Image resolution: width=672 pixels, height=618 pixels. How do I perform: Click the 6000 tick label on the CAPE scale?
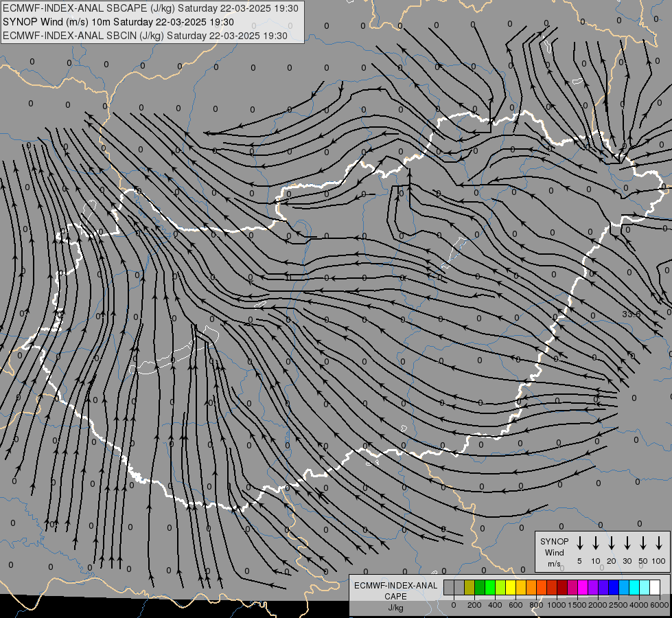click(660, 605)
